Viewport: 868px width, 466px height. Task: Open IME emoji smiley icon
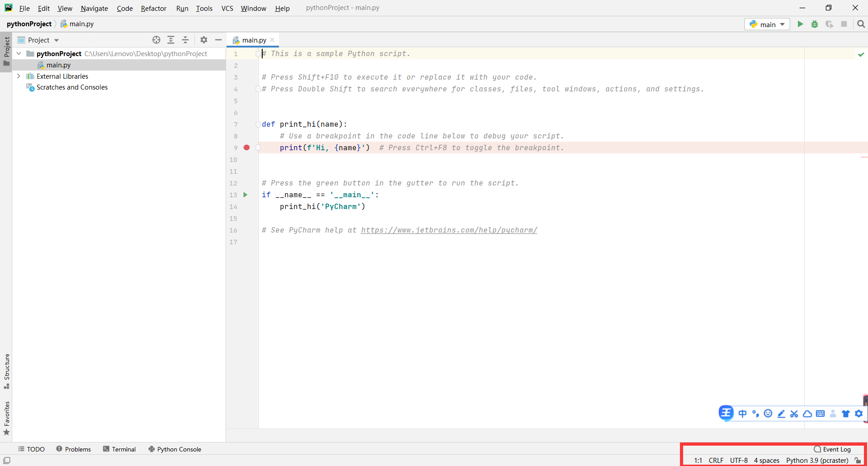point(768,414)
